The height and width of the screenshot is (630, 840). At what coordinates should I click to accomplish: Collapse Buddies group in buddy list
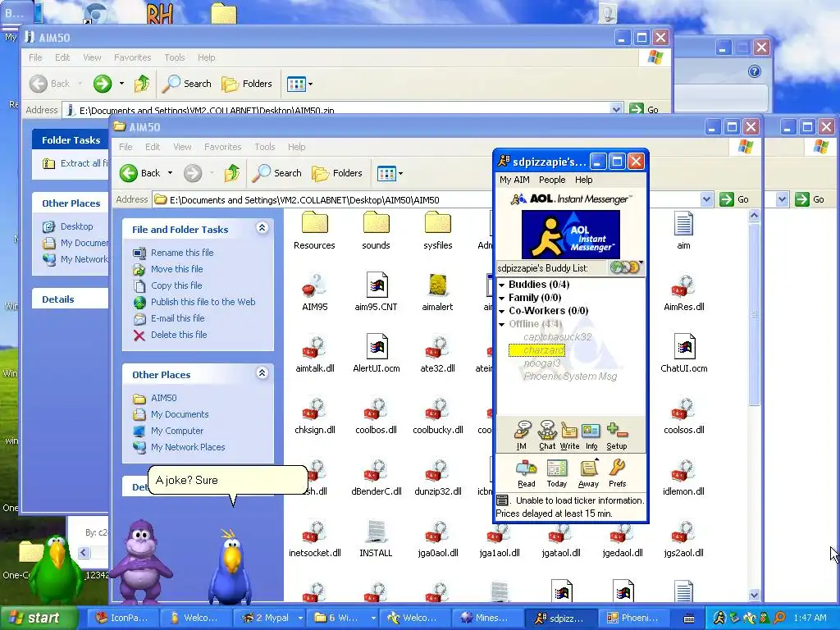click(x=502, y=285)
